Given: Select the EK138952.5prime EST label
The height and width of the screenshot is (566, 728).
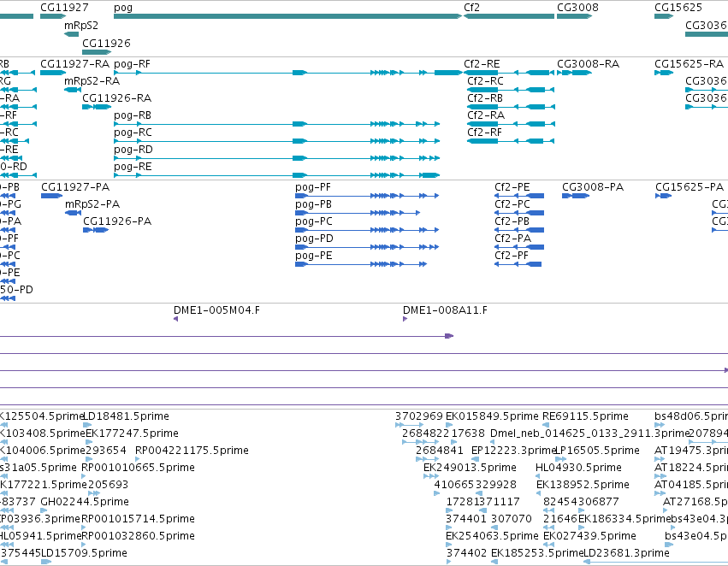Looking at the screenshot, I should tap(583, 484).
